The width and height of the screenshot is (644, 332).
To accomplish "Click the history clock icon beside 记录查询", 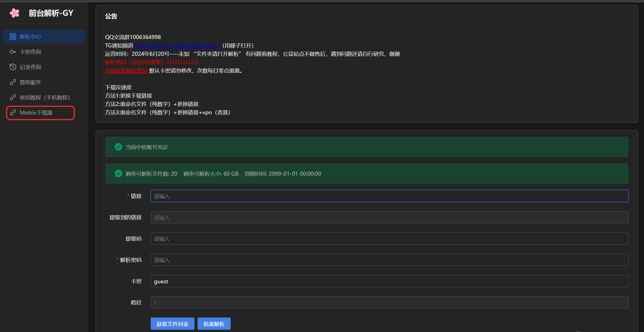I will [13, 67].
